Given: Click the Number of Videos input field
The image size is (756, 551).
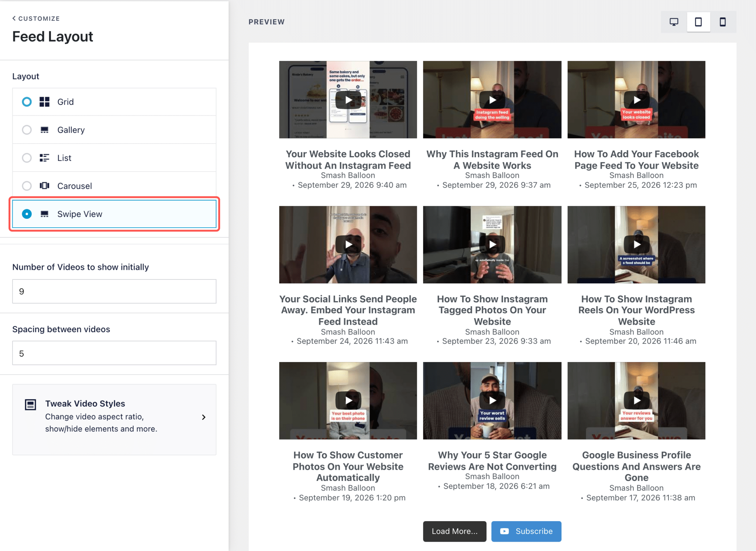Looking at the screenshot, I should 114,291.
